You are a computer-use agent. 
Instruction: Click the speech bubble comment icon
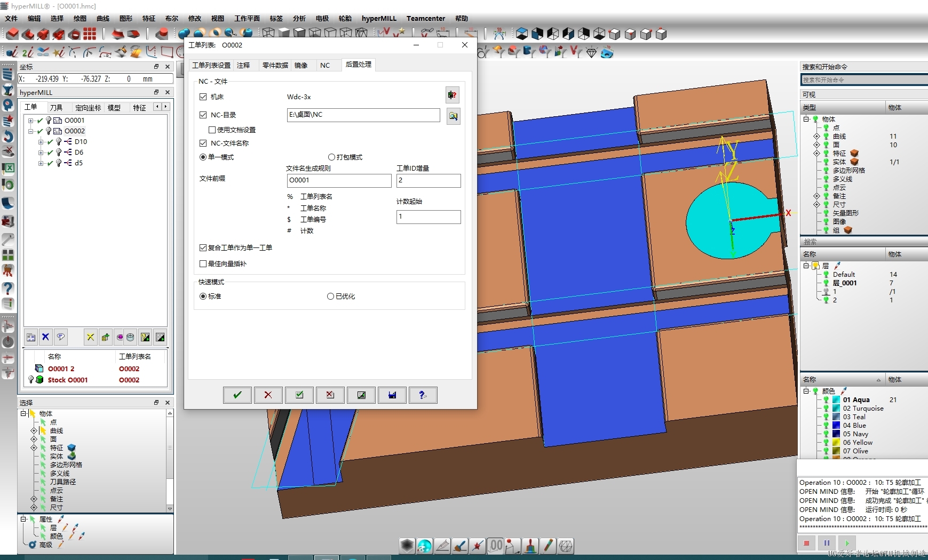pyautogui.click(x=60, y=337)
